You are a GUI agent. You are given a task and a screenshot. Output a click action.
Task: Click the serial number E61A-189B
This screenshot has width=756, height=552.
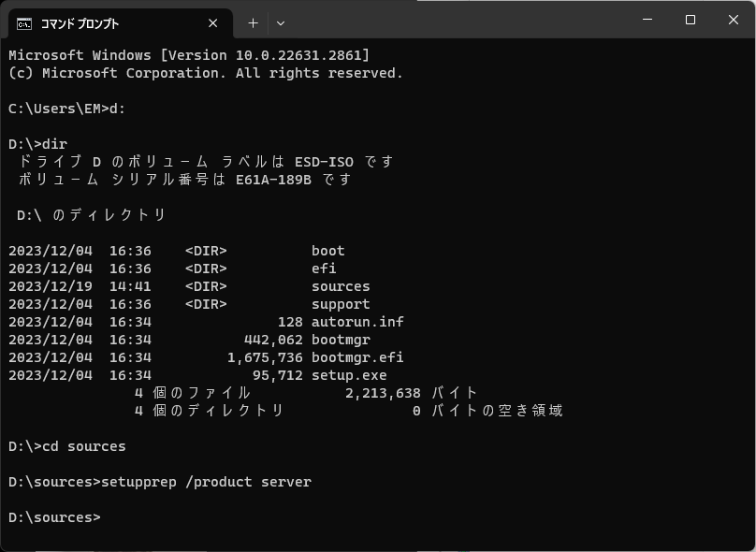point(273,180)
